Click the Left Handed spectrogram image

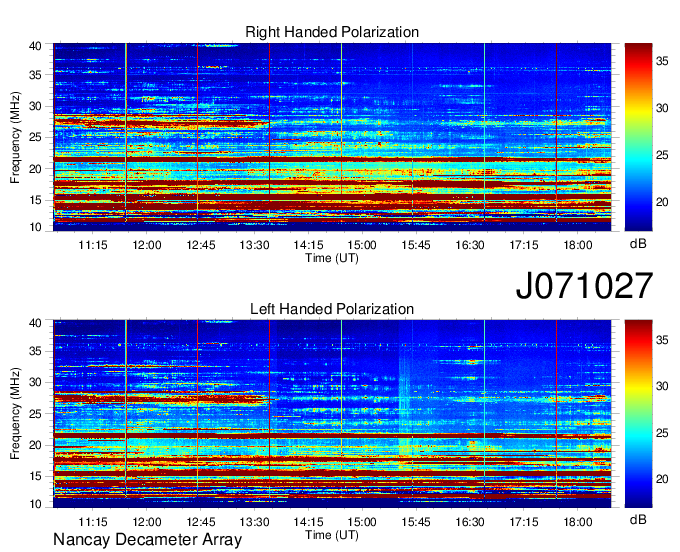click(332, 414)
